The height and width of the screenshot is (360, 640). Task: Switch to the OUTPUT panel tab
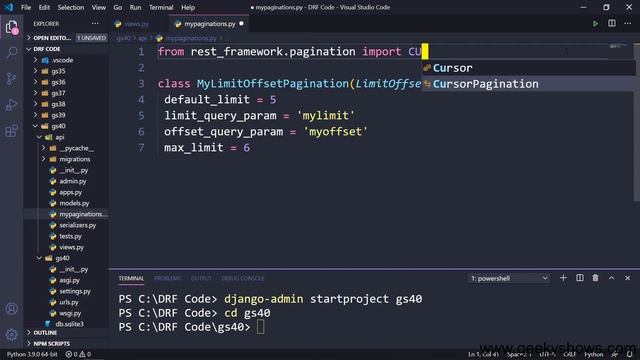(201, 278)
